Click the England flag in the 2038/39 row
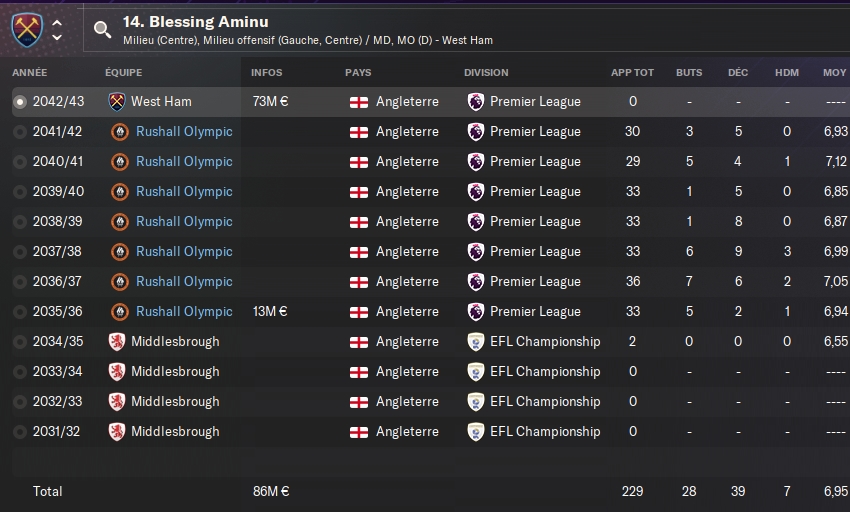Screen dimensions: 850x512 (359, 222)
